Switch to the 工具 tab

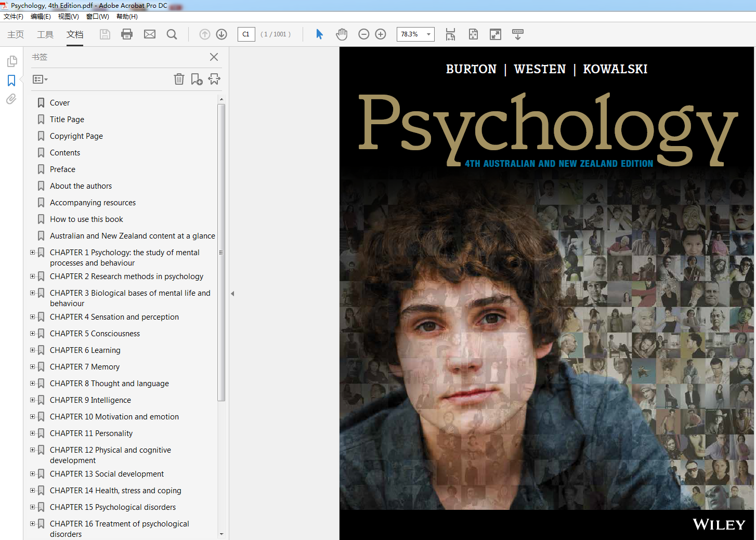coord(45,34)
